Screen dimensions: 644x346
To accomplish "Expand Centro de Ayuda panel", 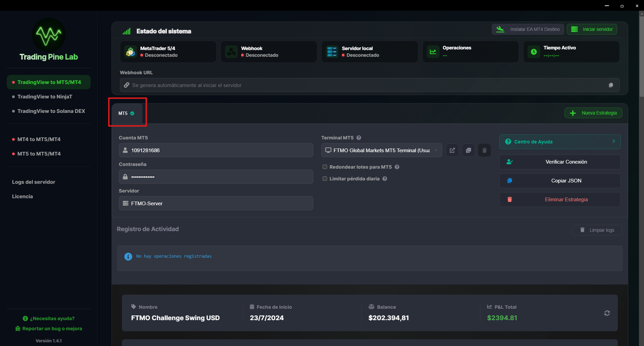I will pyautogui.click(x=560, y=142).
